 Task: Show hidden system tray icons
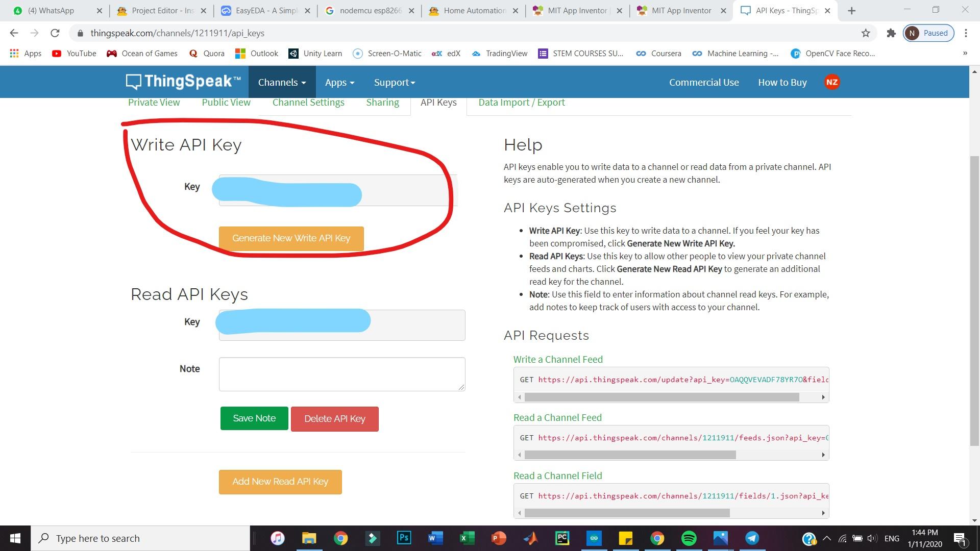827,538
